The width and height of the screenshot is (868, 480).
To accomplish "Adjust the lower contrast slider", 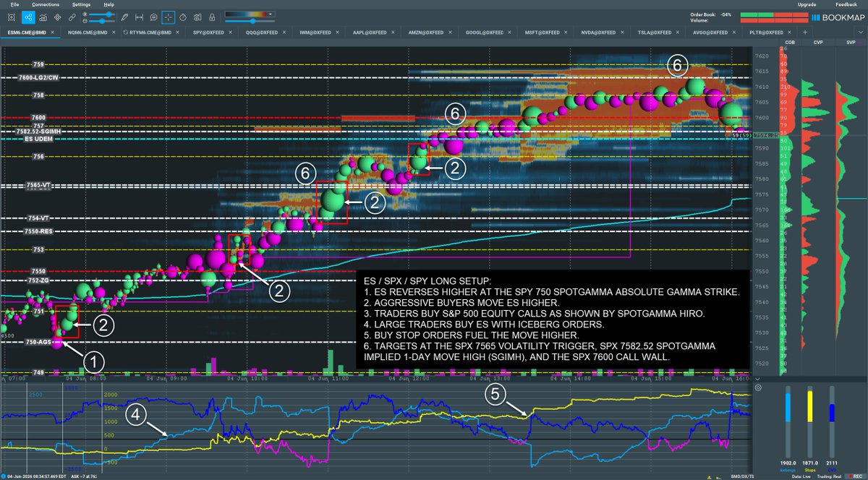I will coord(101,21).
